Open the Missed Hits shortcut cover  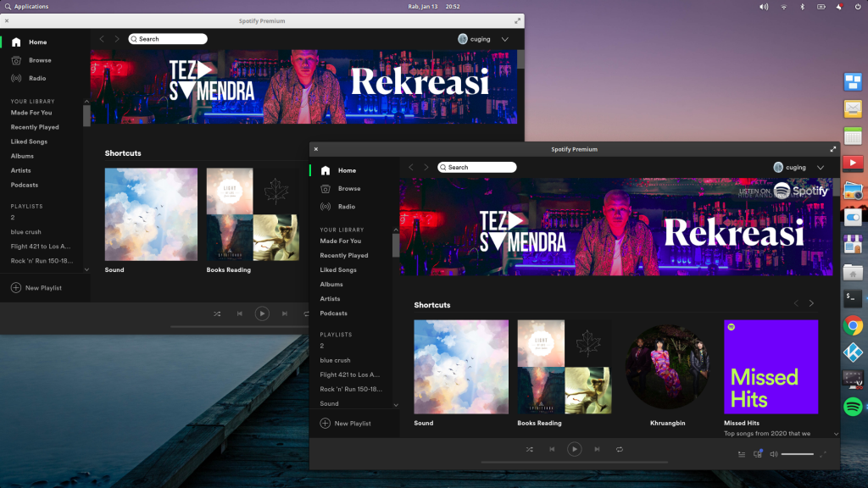pyautogui.click(x=771, y=367)
